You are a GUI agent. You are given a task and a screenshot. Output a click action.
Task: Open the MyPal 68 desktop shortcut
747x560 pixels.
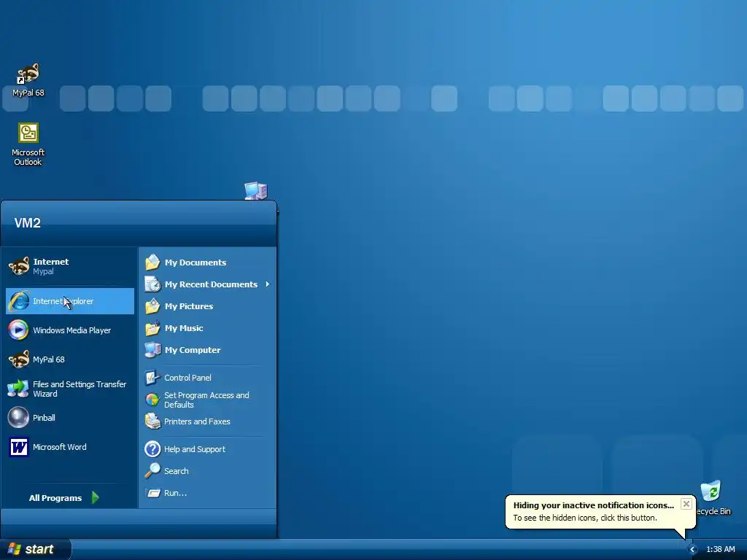pos(28,79)
